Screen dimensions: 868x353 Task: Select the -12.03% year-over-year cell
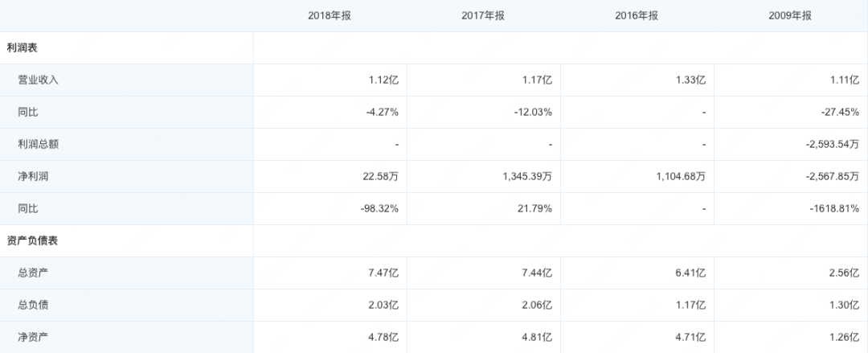point(533,113)
